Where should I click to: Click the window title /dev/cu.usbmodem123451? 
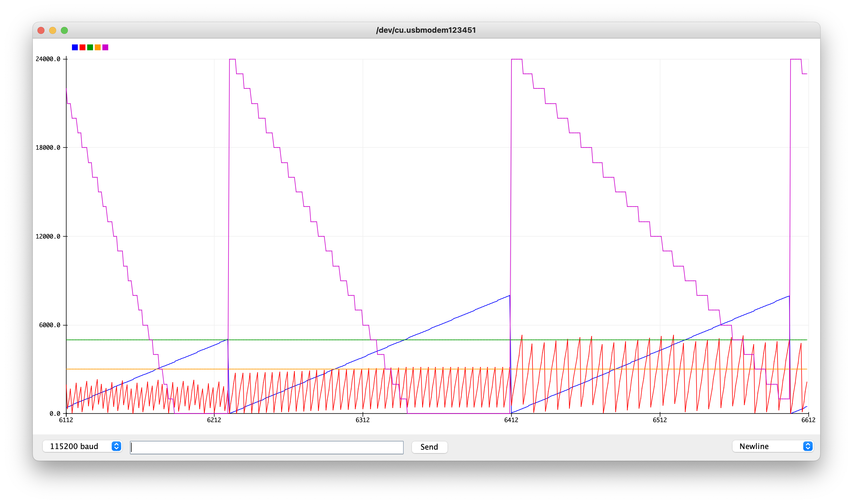click(x=426, y=30)
